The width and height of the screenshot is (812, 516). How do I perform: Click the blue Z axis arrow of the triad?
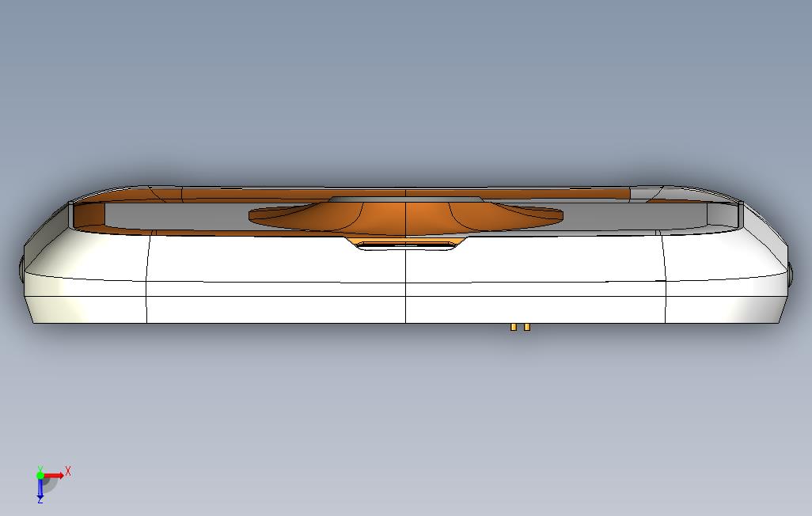coord(40,490)
